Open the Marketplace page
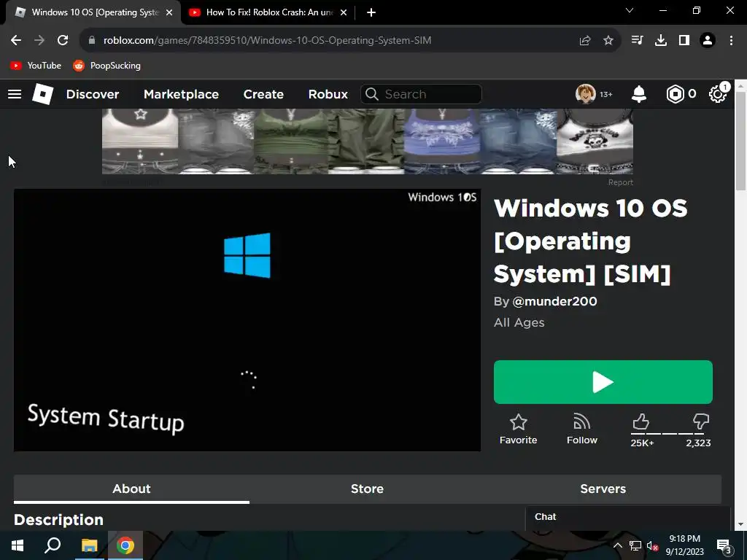747x560 pixels. [181, 94]
